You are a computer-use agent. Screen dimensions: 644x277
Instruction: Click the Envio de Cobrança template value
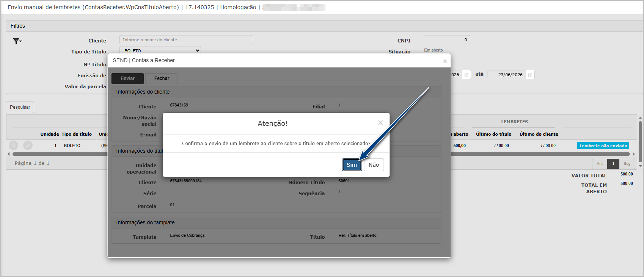(x=187, y=235)
